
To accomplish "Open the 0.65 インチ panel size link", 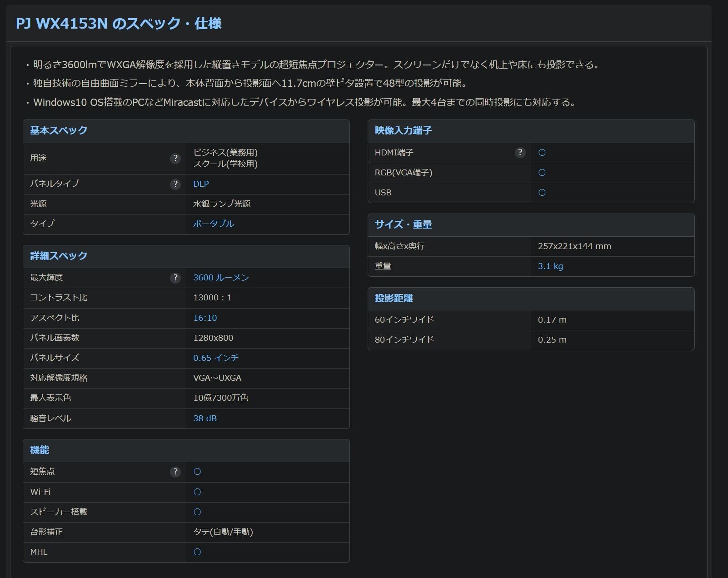I will tap(216, 358).
